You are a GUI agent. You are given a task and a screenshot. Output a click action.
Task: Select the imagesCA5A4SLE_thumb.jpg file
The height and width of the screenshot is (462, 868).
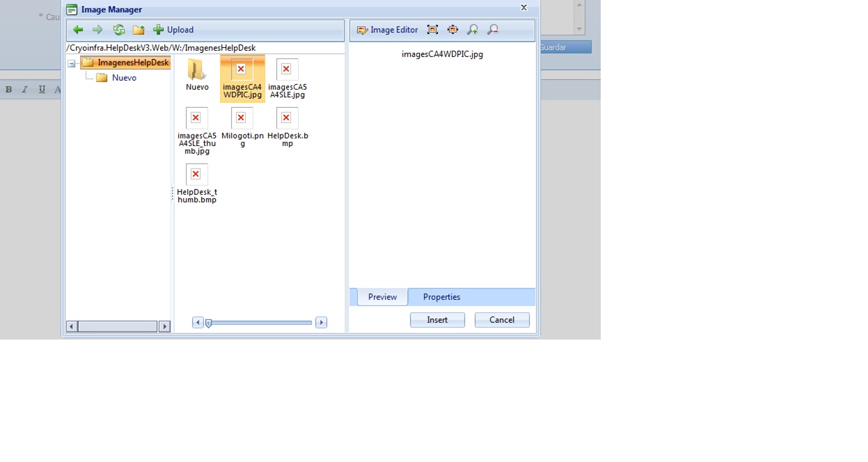pyautogui.click(x=197, y=131)
